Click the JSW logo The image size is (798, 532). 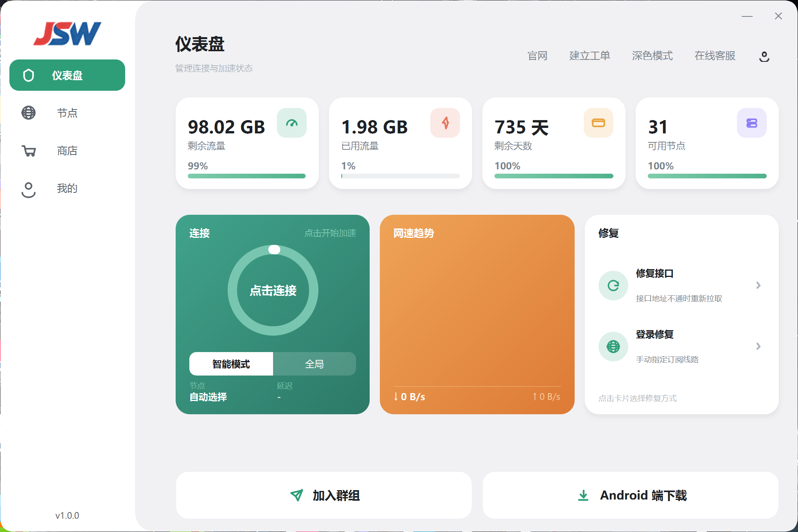click(67, 34)
